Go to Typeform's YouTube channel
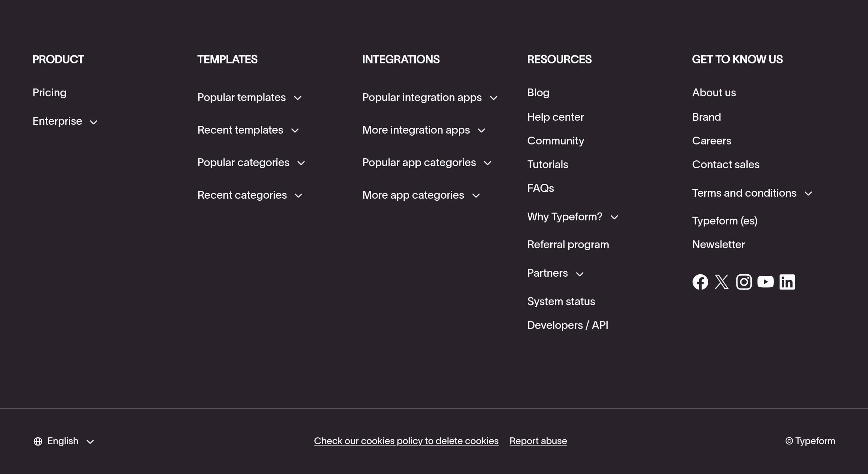 point(766,281)
